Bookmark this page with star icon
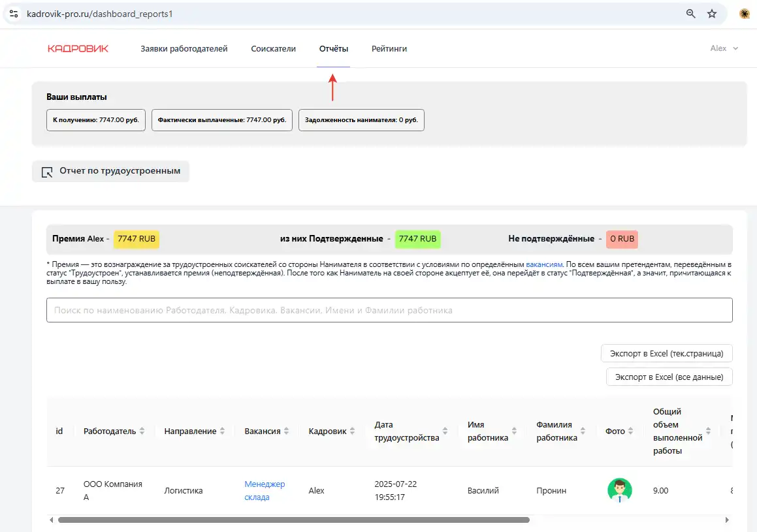 (712, 14)
